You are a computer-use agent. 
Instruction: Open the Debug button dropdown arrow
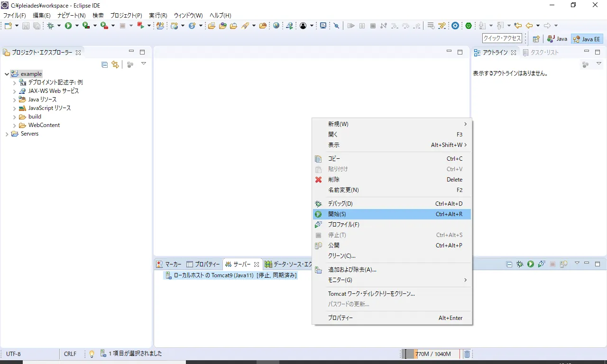pyautogui.click(x=59, y=26)
